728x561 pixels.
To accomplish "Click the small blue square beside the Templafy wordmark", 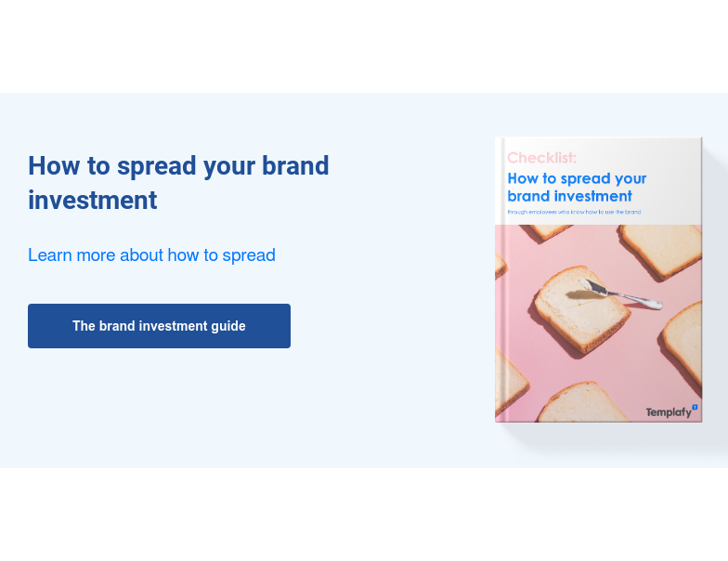I will [695, 407].
